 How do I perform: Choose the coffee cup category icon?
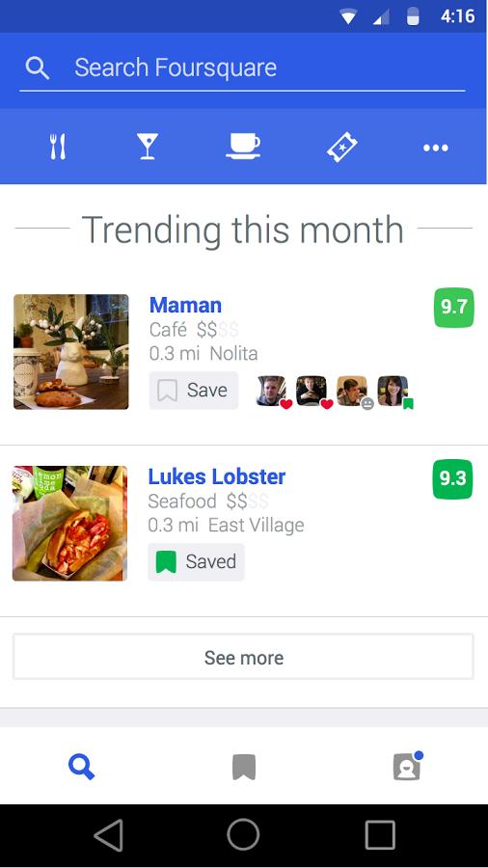point(243,147)
